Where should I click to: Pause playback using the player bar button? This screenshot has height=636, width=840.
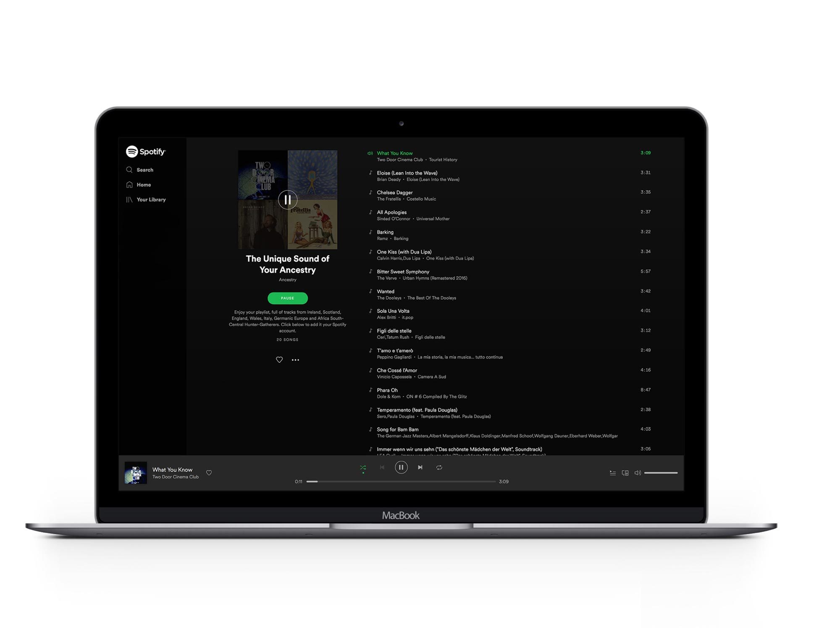pos(401,467)
